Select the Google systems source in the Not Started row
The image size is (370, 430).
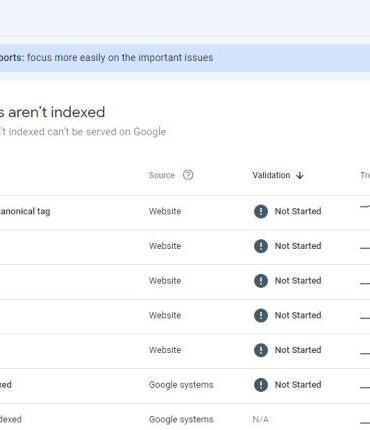[181, 385]
